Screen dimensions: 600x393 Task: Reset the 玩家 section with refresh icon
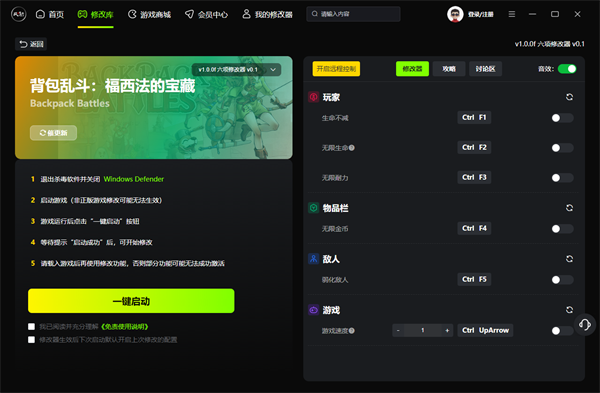point(569,97)
